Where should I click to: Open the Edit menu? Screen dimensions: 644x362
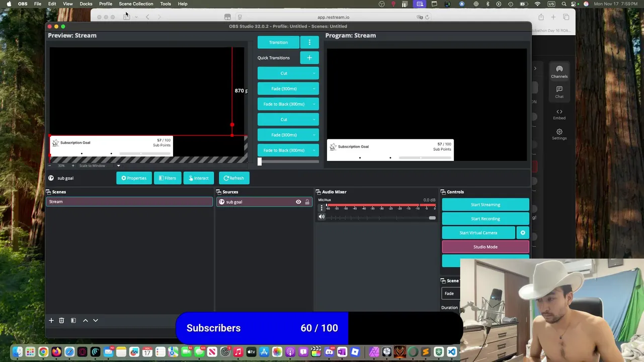[x=52, y=4]
